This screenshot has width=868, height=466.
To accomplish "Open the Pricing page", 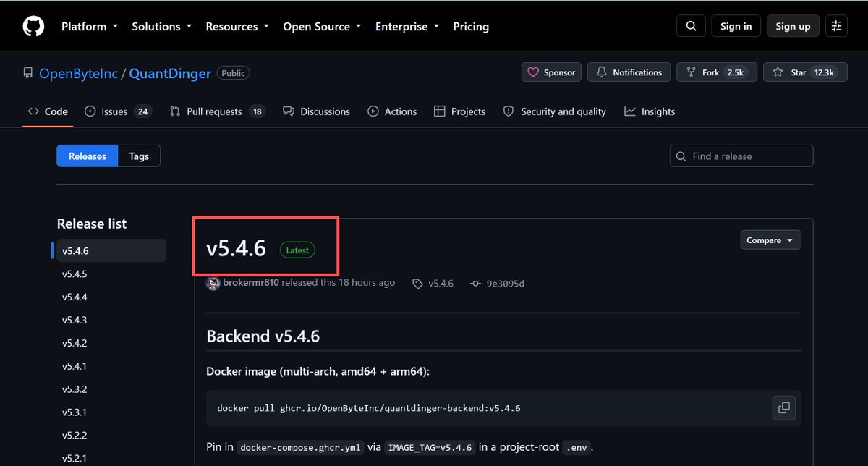I will [x=471, y=26].
